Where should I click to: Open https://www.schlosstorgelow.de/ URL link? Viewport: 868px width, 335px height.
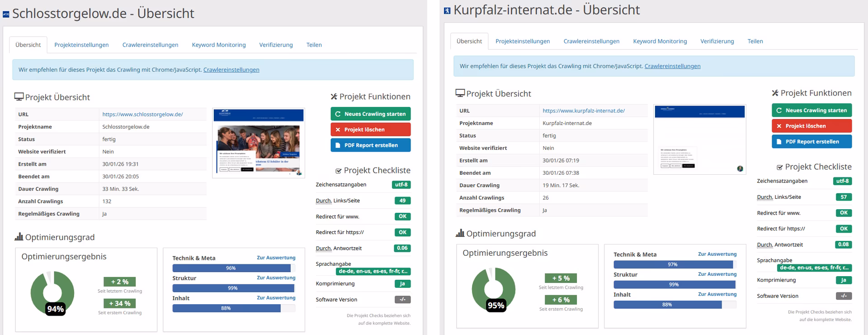142,115
